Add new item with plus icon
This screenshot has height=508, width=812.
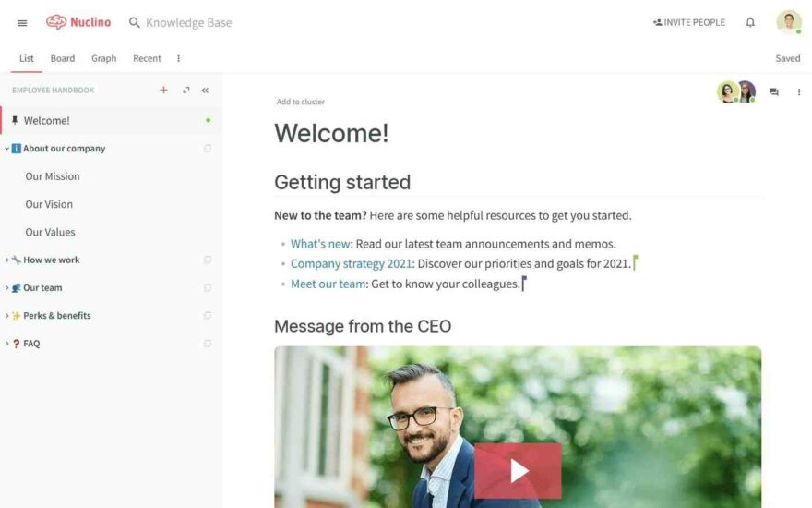click(163, 90)
